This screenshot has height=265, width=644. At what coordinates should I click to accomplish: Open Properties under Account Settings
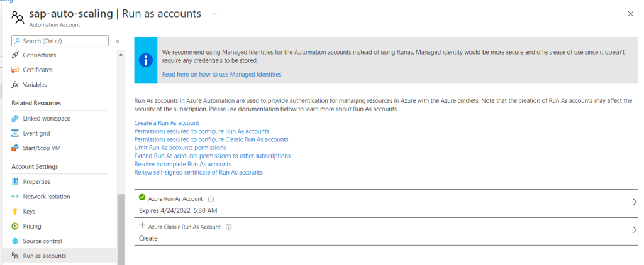tap(36, 181)
